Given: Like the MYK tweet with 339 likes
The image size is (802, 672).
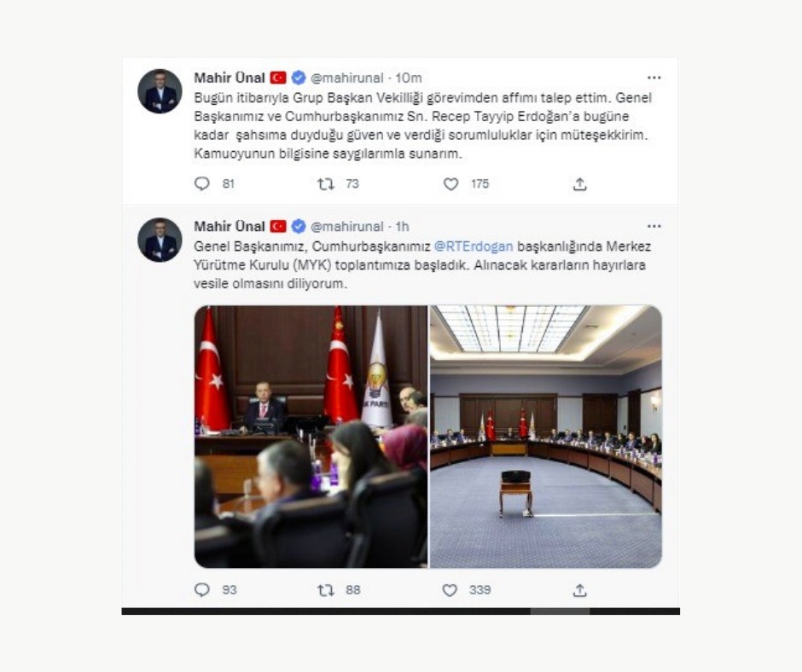Looking at the screenshot, I should pos(450,590).
